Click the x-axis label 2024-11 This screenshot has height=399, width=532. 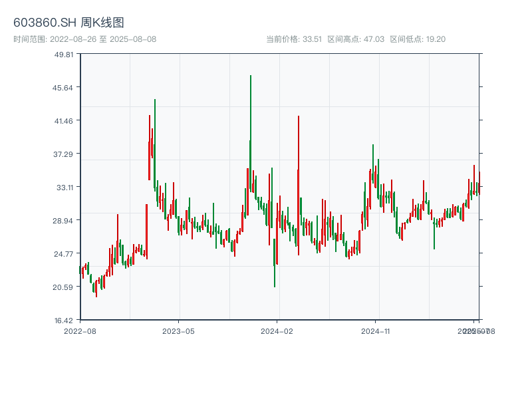pos(375,331)
